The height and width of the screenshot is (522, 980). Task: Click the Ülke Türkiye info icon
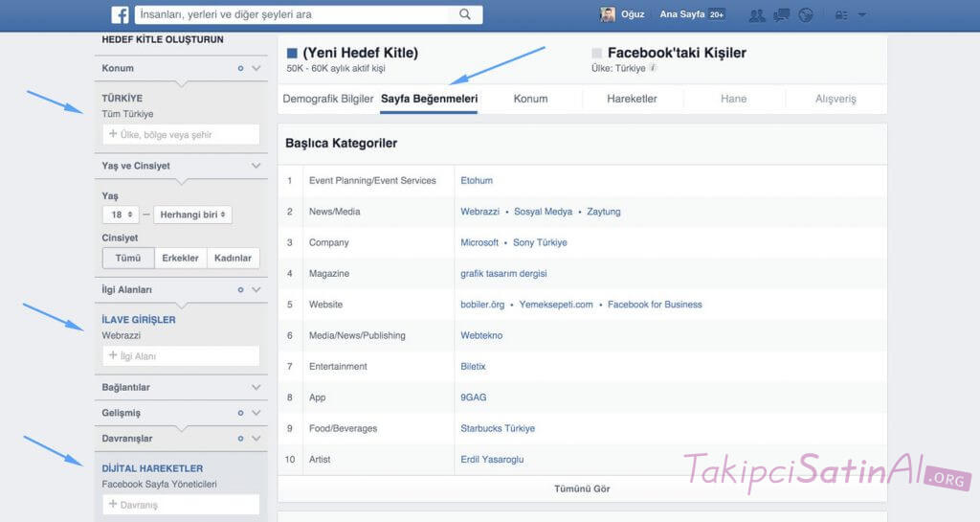tap(653, 67)
